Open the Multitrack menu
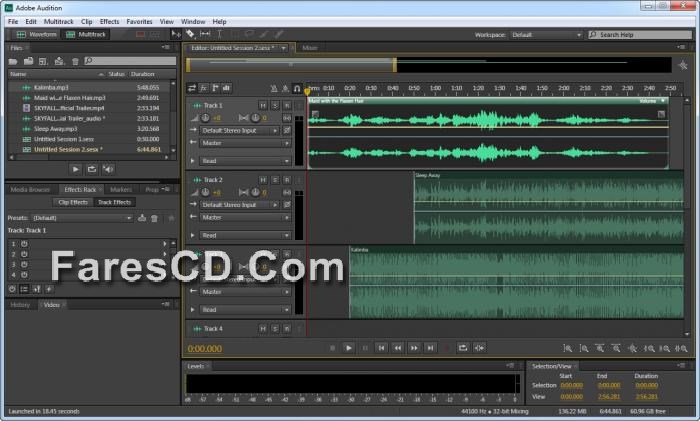The height and width of the screenshot is (421, 700). click(x=58, y=21)
